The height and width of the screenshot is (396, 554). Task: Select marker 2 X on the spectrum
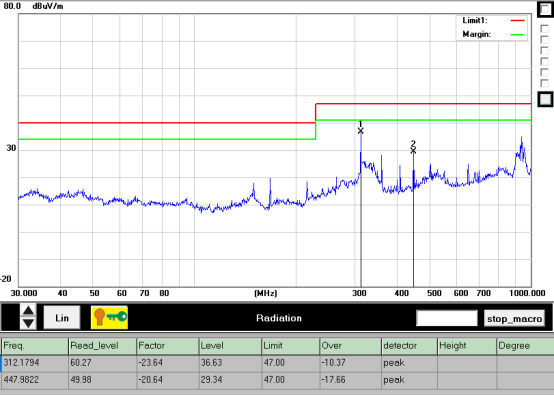[x=413, y=151]
